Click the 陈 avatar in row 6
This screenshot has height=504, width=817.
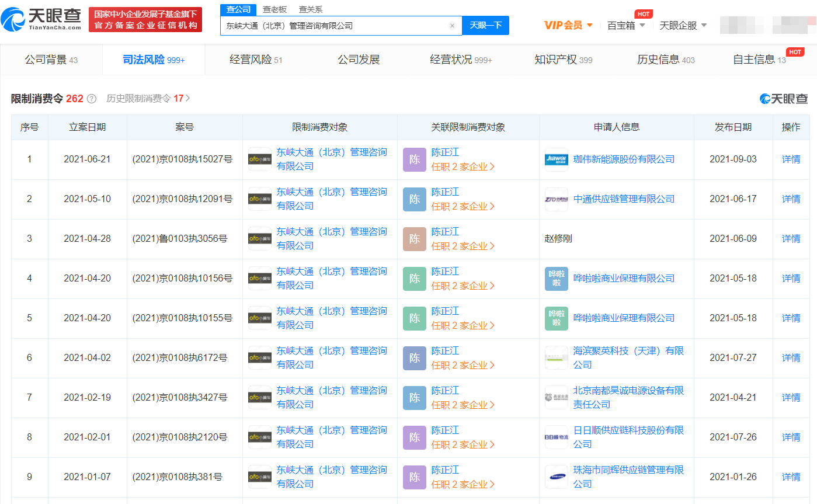(x=415, y=358)
